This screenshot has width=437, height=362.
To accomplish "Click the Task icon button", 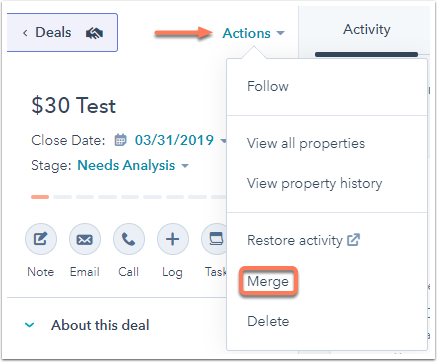I will (x=214, y=239).
